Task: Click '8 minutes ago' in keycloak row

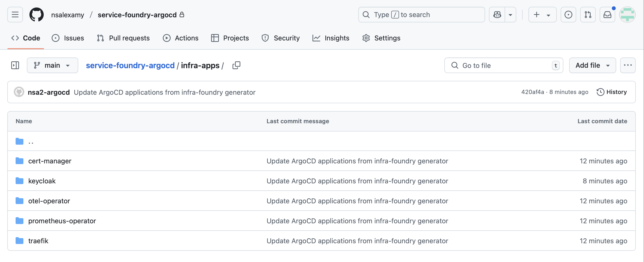Action: point(605,181)
